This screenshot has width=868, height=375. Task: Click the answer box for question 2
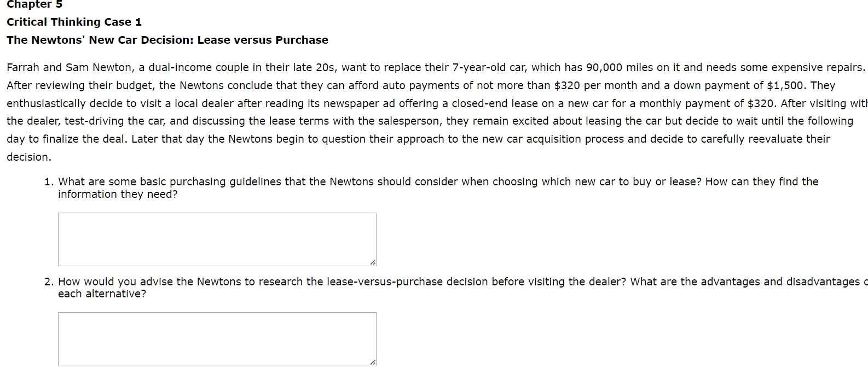[216, 338]
